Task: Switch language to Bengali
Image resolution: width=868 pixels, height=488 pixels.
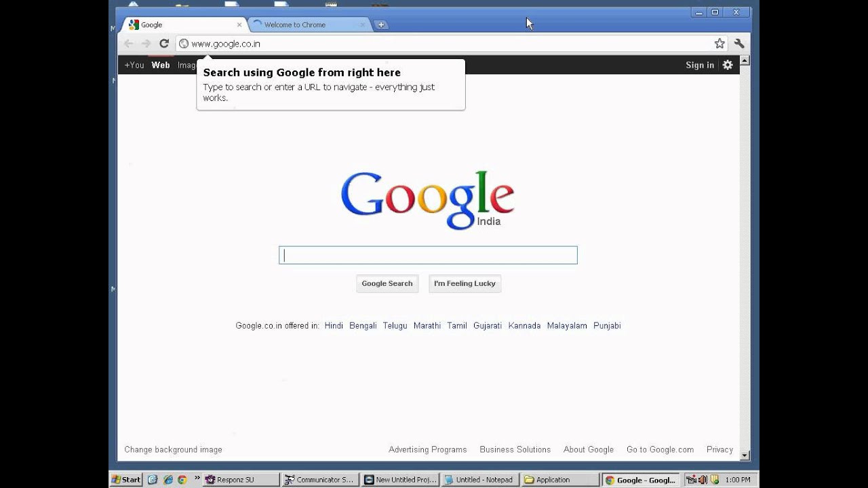Action: coord(363,326)
